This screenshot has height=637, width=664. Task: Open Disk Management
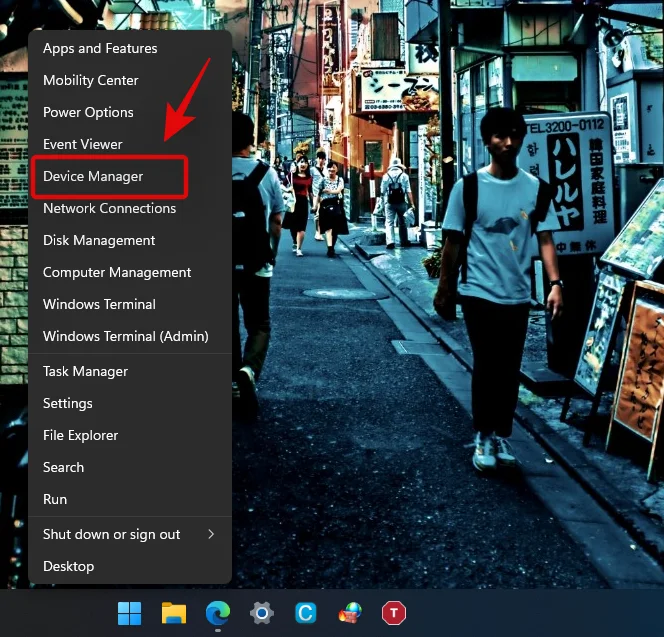pos(99,240)
